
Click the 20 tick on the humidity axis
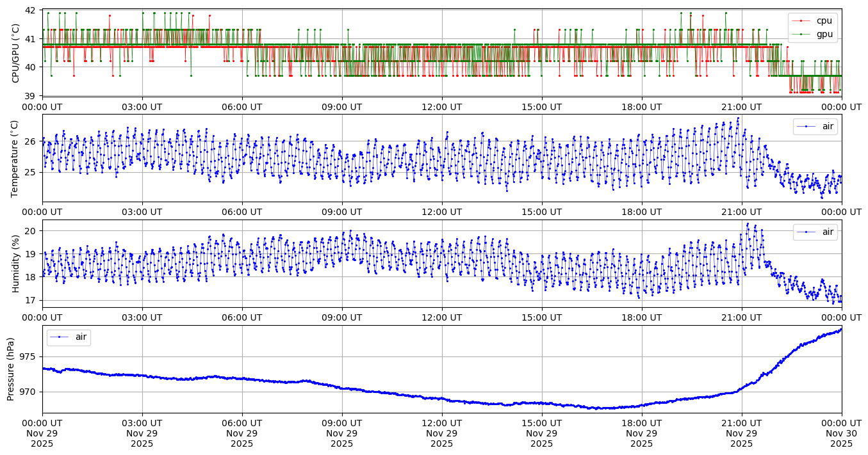tap(31, 231)
